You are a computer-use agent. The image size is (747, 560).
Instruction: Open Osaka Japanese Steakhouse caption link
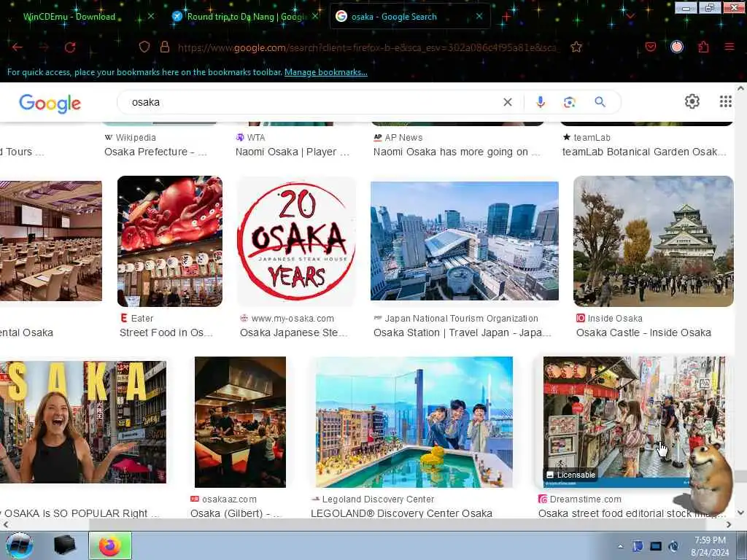293,332
